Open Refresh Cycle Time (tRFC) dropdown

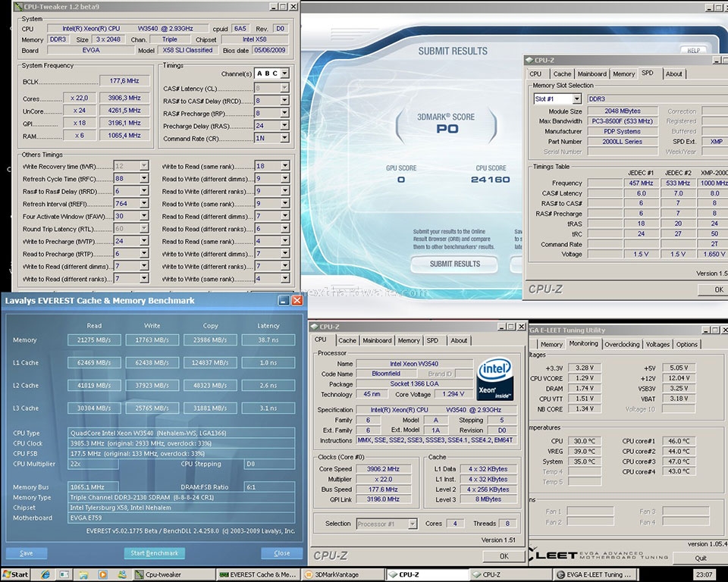pos(144,178)
